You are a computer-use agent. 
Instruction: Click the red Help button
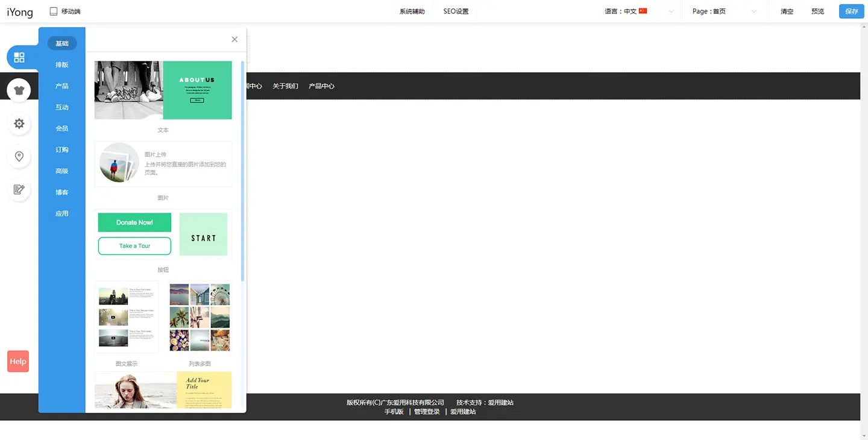18,362
